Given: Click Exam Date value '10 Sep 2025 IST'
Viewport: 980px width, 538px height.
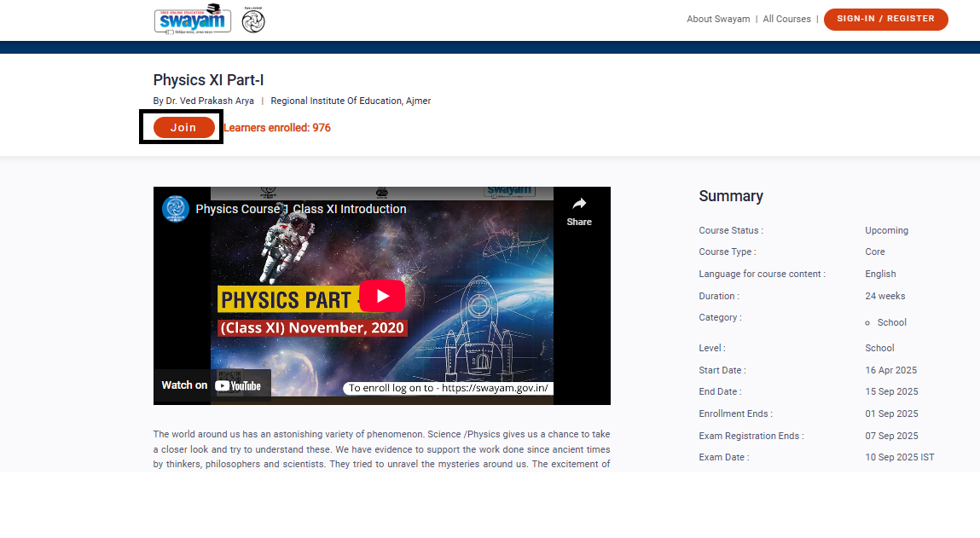Looking at the screenshot, I should (x=899, y=457).
